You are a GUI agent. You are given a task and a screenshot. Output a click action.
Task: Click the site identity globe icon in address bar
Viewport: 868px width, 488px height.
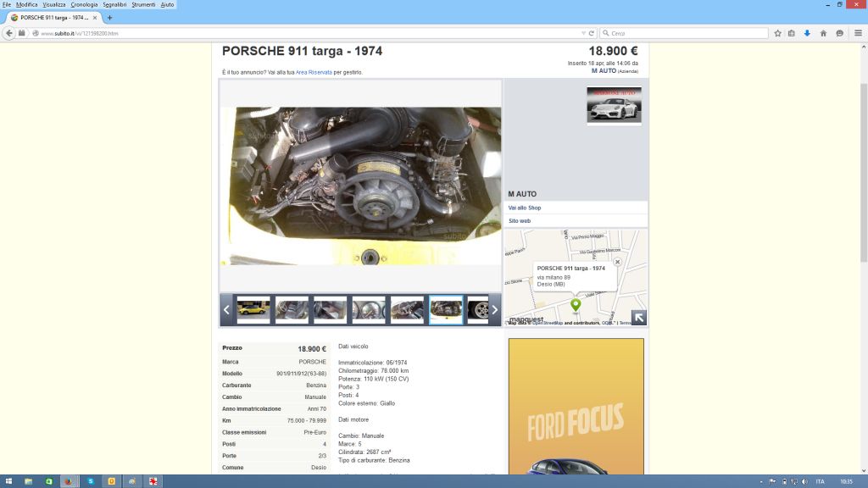(36, 33)
